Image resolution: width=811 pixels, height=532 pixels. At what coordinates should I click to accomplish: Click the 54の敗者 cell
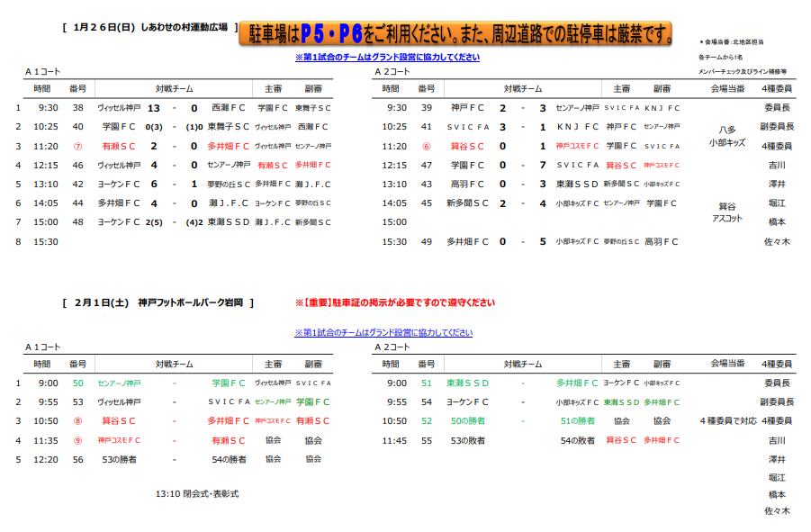pyautogui.click(x=577, y=440)
